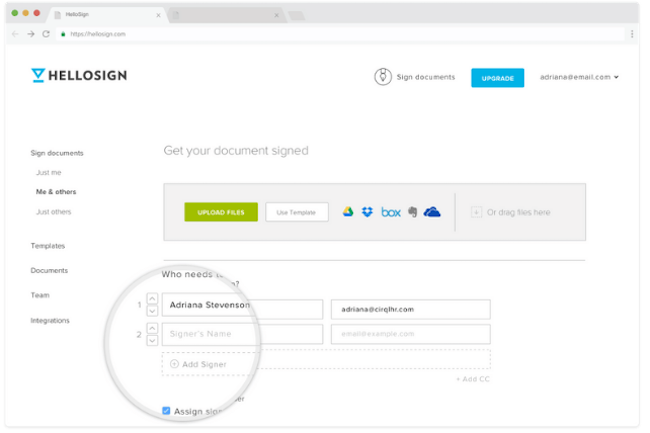Click the plus icon beside Add Signer

pyautogui.click(x=175, y=364)
